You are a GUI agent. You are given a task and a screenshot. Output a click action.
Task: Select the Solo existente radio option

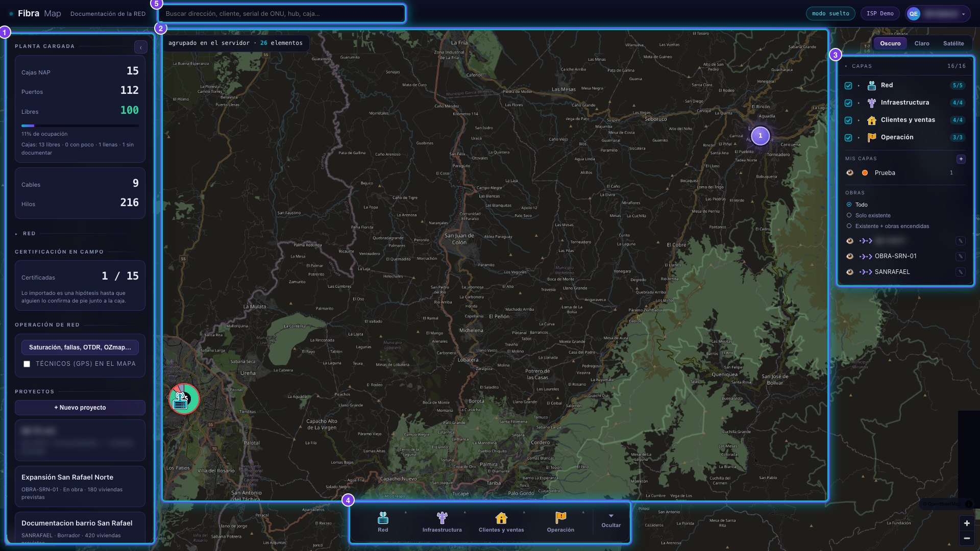coord(849,215)
